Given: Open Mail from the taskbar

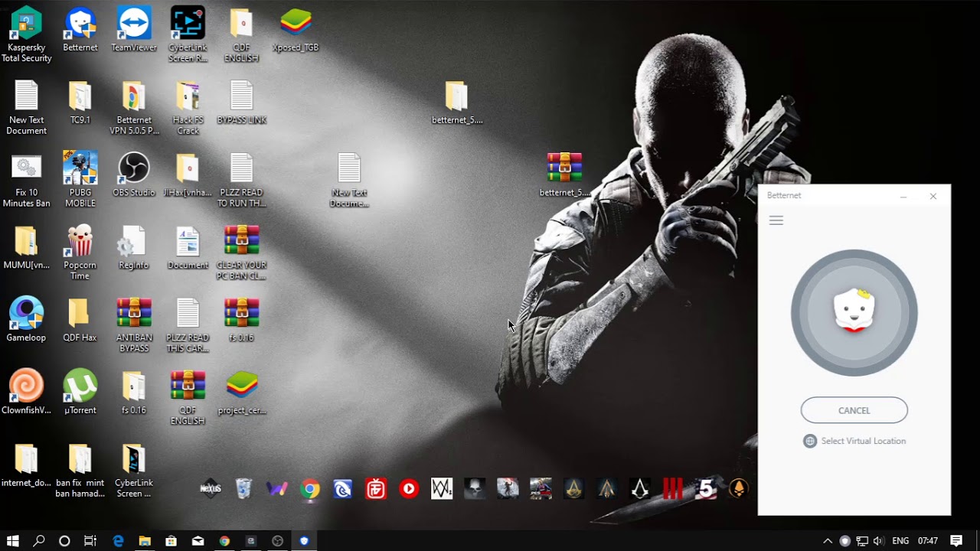Looking at the screenshot, I should [198, 540].
